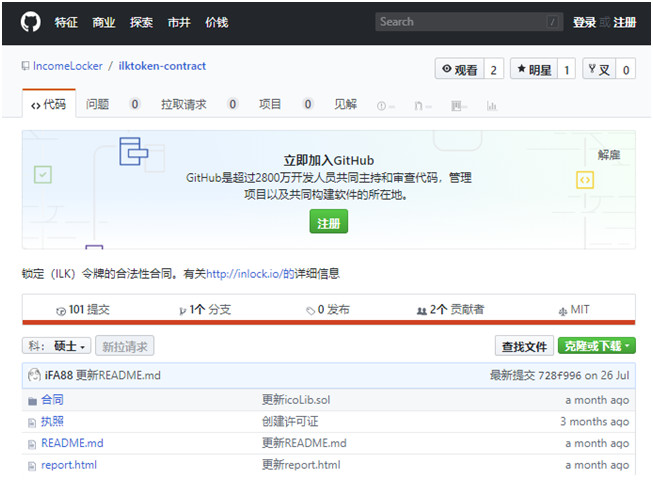Click the repository book icon

[25, 66]
